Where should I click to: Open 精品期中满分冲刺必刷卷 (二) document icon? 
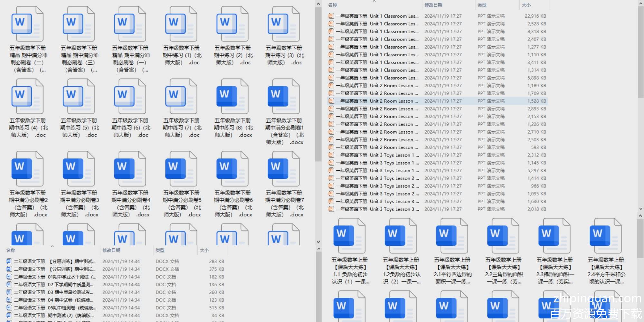[x=27, y=24]
